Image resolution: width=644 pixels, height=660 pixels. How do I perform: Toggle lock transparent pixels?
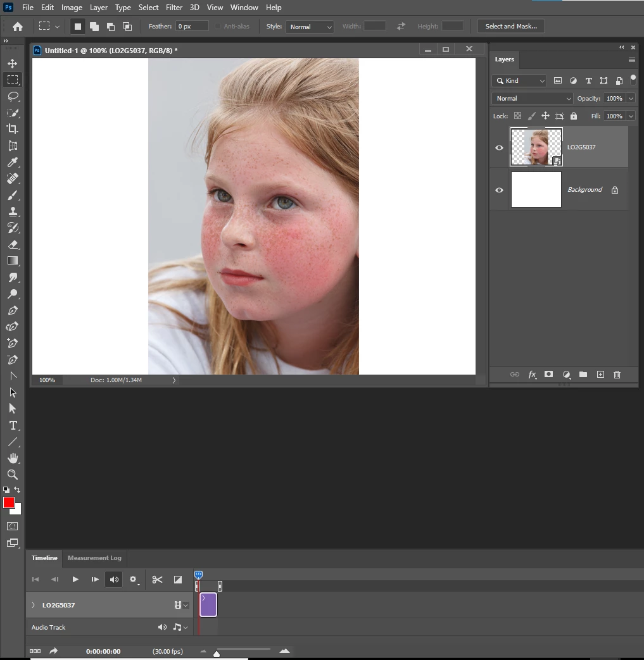pos(517,116)
